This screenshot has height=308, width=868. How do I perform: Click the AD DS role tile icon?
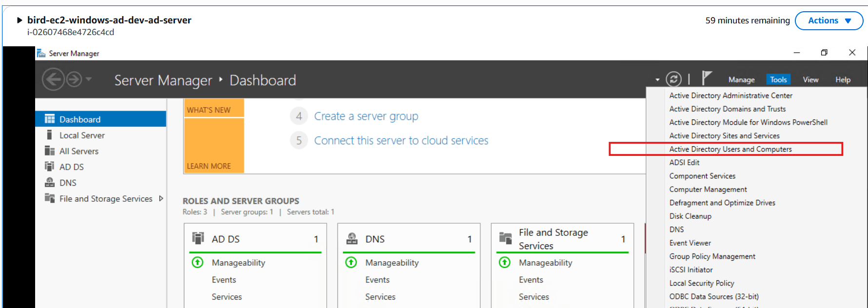click(x=198, y=238)
